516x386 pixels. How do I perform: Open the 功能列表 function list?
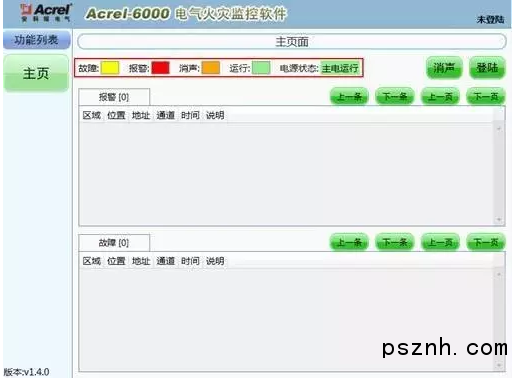pyautogui.click(x=36, y=40)
